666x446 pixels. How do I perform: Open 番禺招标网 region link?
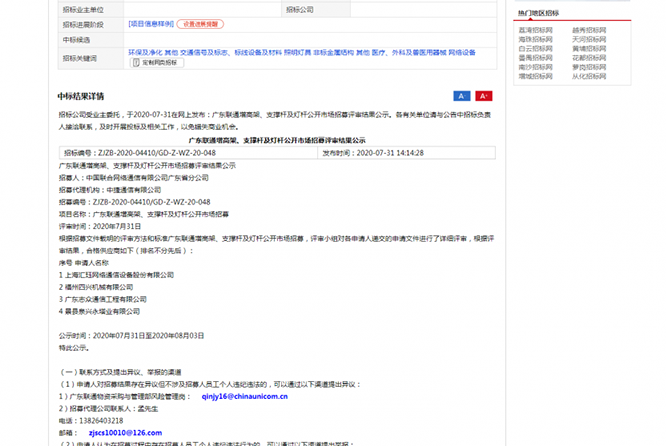(536, 58)
